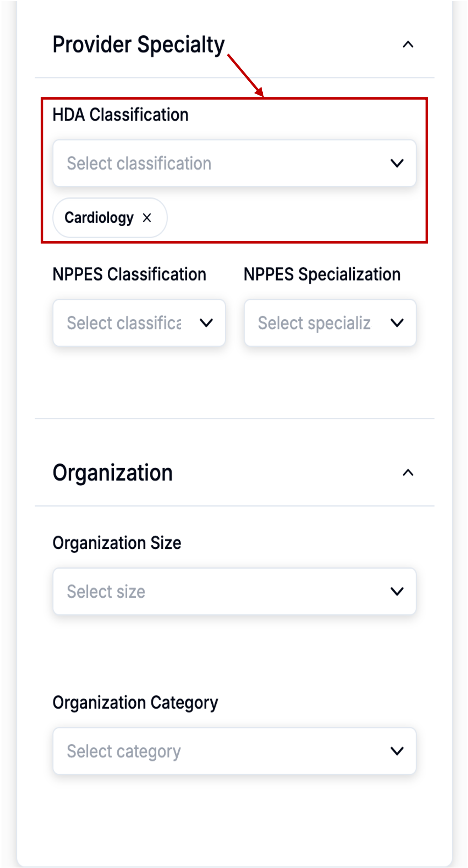The image size is (468, 868).
Task: Click the Organization Size label
Action: [117, 543]
